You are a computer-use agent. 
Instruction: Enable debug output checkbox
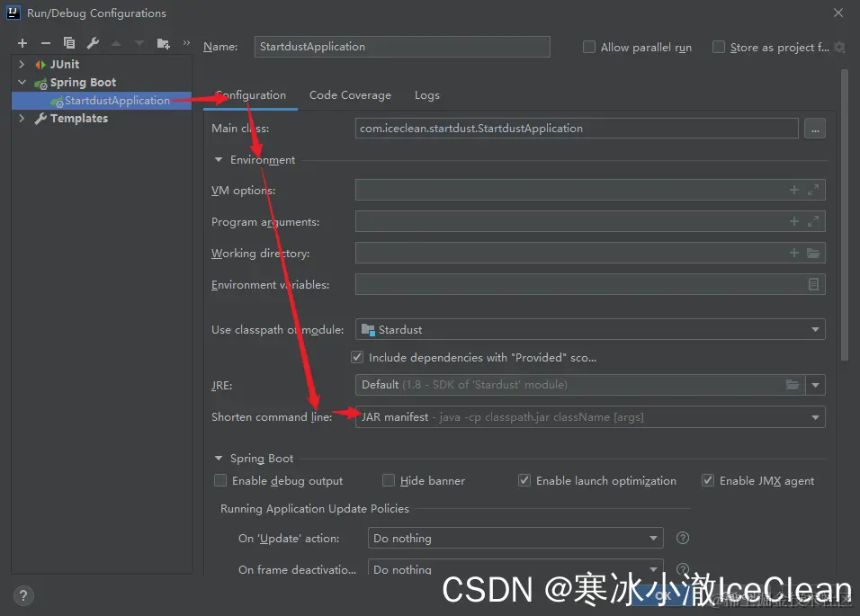tap(219, 480)
